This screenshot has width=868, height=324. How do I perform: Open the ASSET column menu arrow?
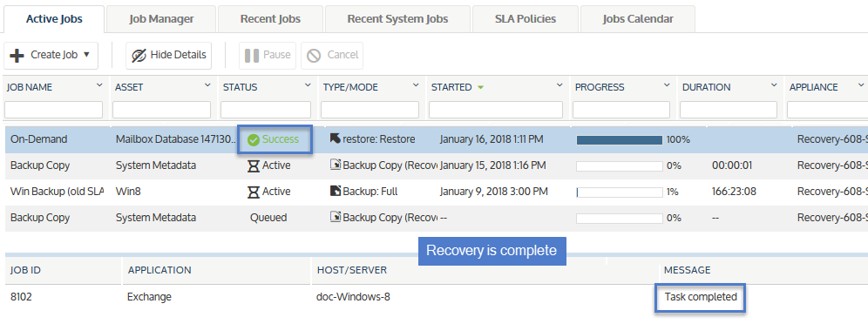point(207,85)
